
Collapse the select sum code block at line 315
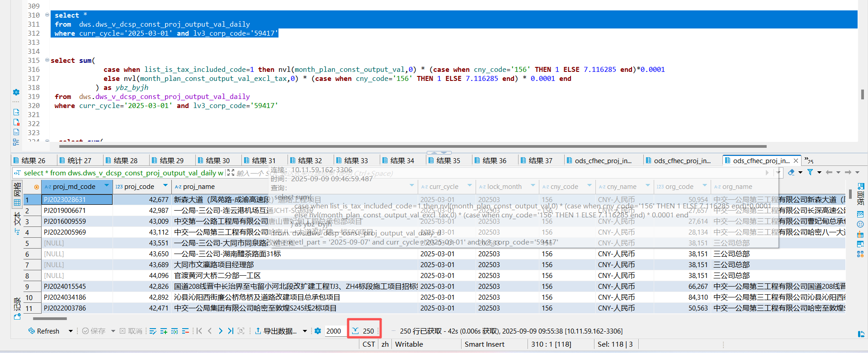(47, 60)
